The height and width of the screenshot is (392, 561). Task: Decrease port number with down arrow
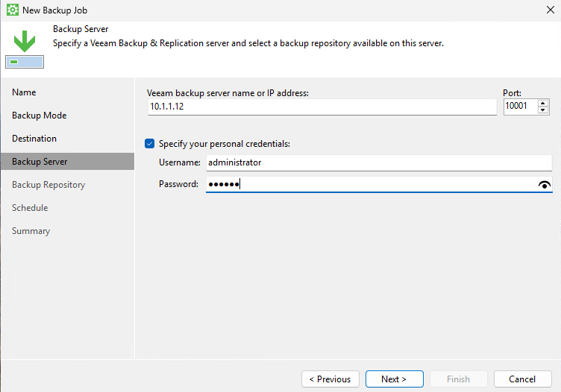(543, 110)
